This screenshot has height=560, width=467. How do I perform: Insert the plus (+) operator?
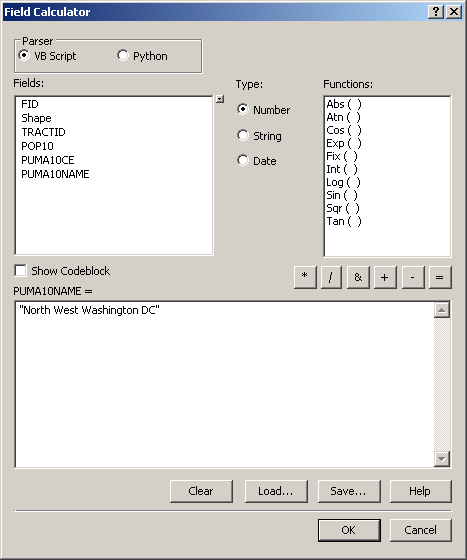point(385,277)
